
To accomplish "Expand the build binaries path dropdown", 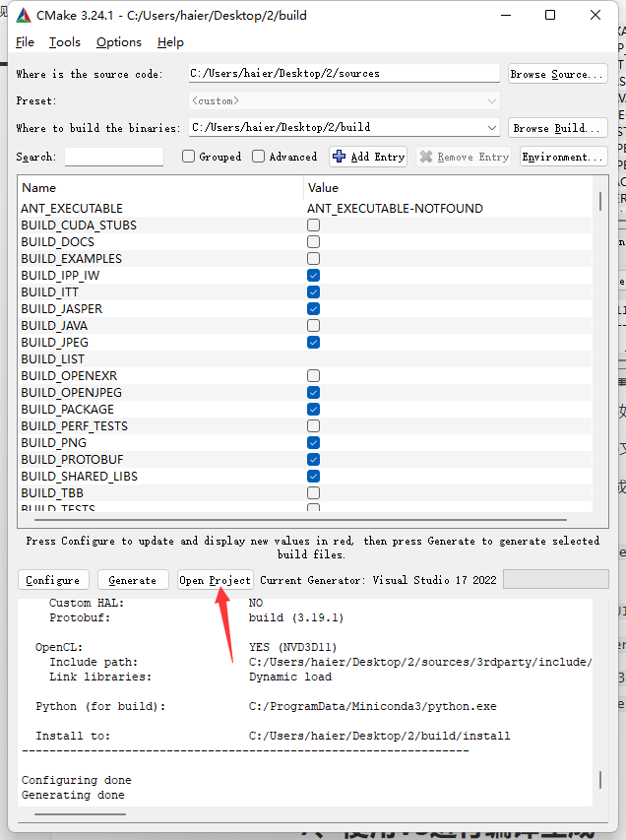I will click(x=491, y=127).
